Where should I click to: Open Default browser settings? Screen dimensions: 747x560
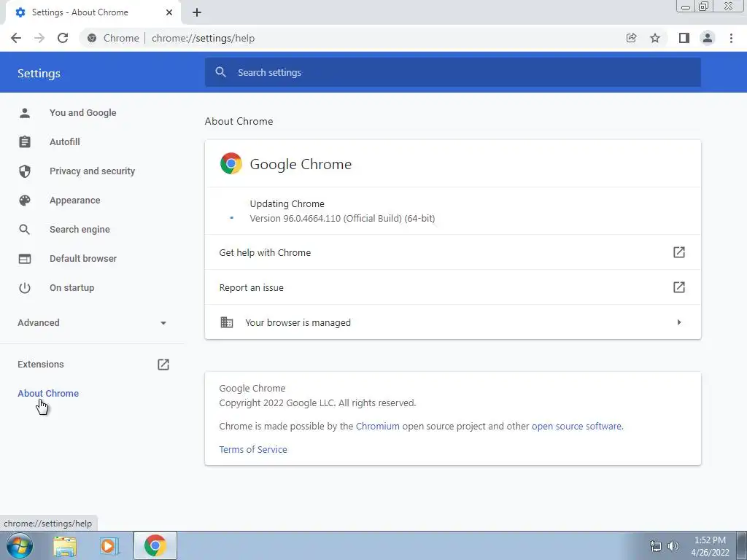83,259
